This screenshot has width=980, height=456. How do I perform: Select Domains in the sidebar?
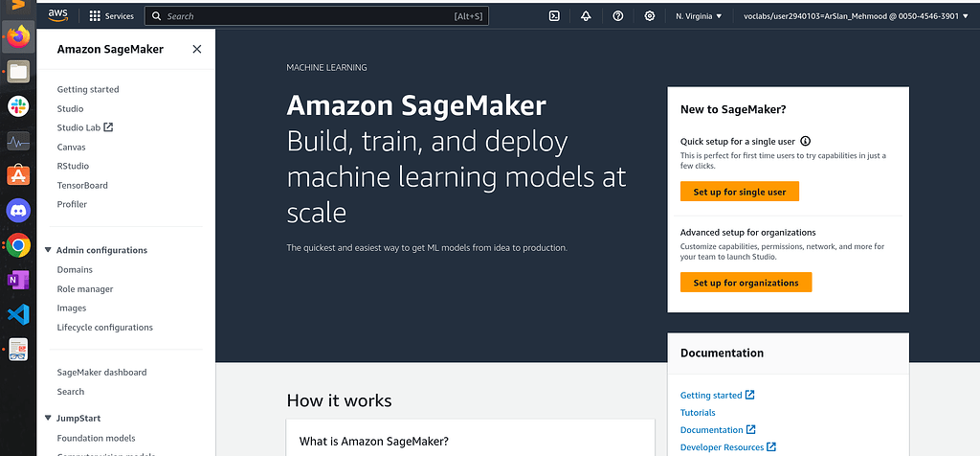click(75, 270)
